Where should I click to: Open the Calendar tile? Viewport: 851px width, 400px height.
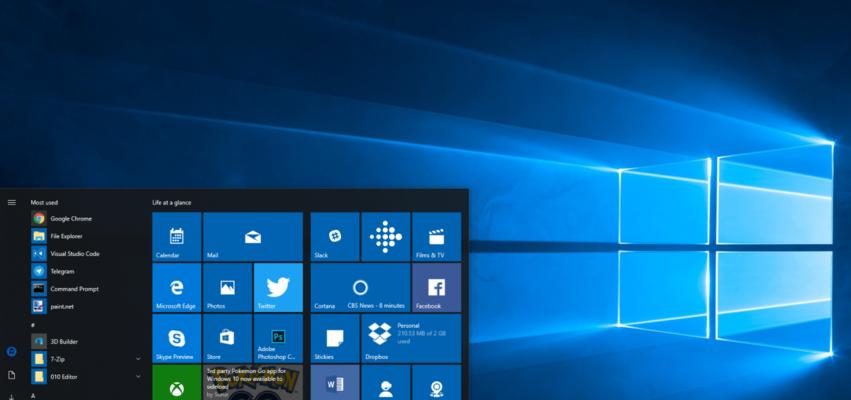point(176,237)
